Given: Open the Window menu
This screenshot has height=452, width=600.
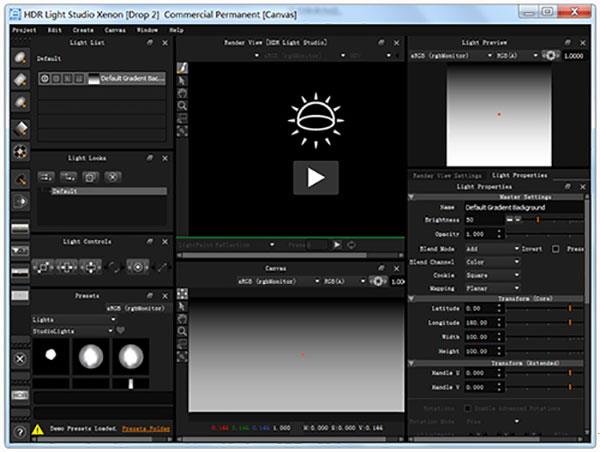Looking at the screenshot, I should coord(147,30).
